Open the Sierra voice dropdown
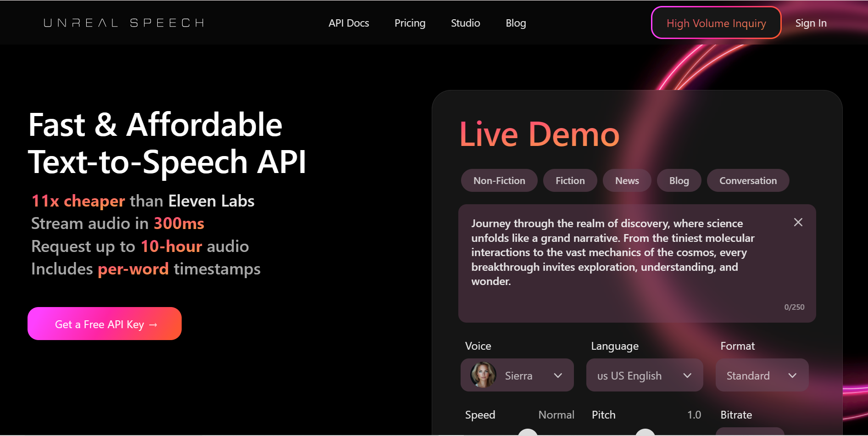The height and width of the screenshot is (436, 868). [517, 375]
